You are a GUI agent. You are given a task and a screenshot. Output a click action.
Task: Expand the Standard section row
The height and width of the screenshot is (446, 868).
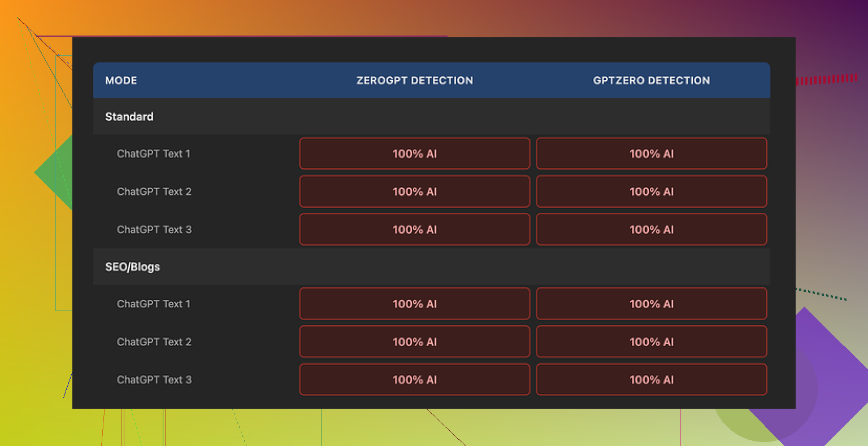129,116
